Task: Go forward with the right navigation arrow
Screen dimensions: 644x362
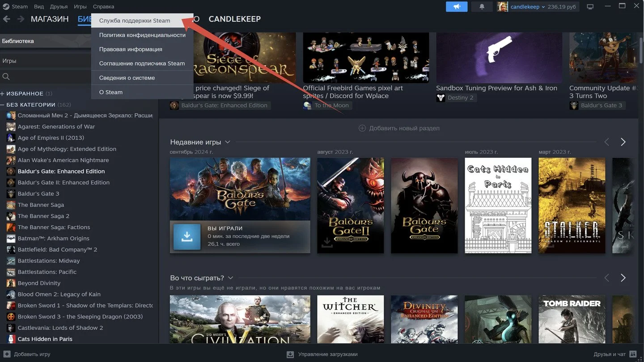Action: (x=21, y=19)
